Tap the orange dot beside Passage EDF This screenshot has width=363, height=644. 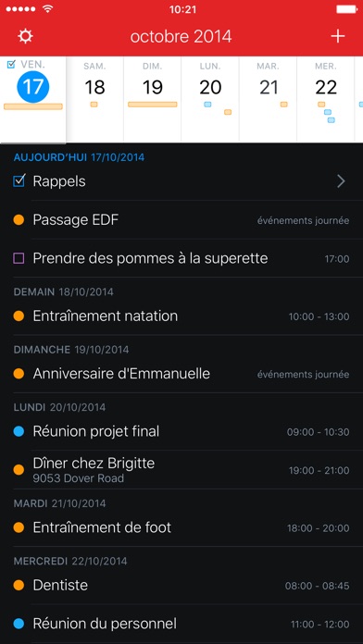[x=19, y=220]
